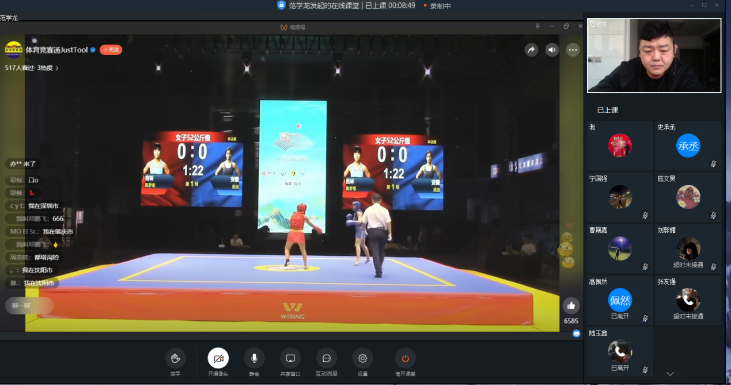Image resolution: width=731 pixels, height=385 pixels.
Task: Click the 体育竞赛通JustTool channel avatar
Action: (14, 49)
